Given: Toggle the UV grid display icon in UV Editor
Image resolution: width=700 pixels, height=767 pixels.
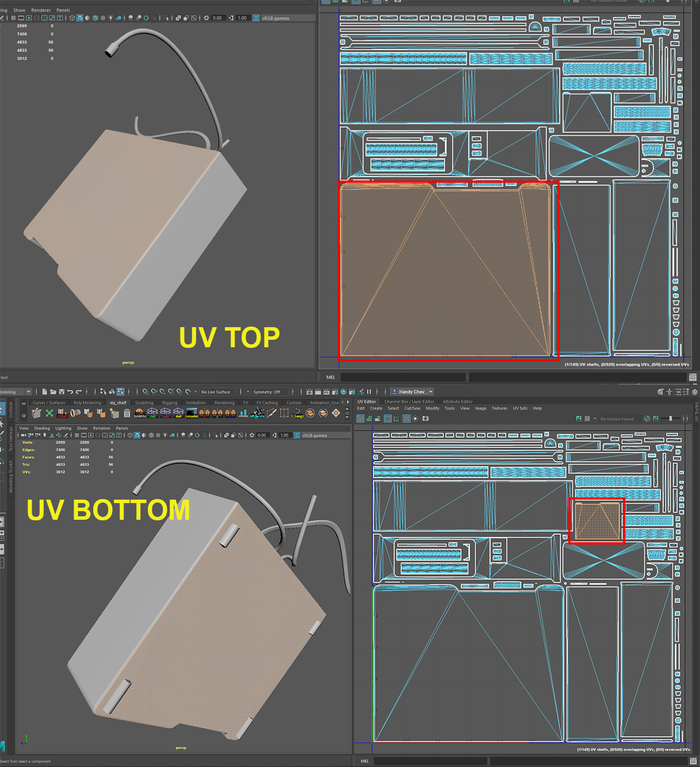Looking at the screenshot, I should pos(406,419).
